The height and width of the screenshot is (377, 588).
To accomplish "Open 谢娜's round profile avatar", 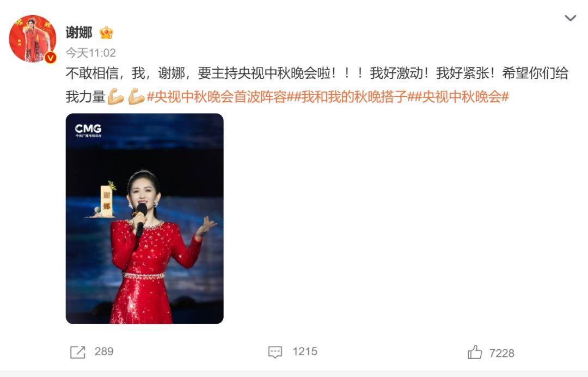I will (33, 39).
